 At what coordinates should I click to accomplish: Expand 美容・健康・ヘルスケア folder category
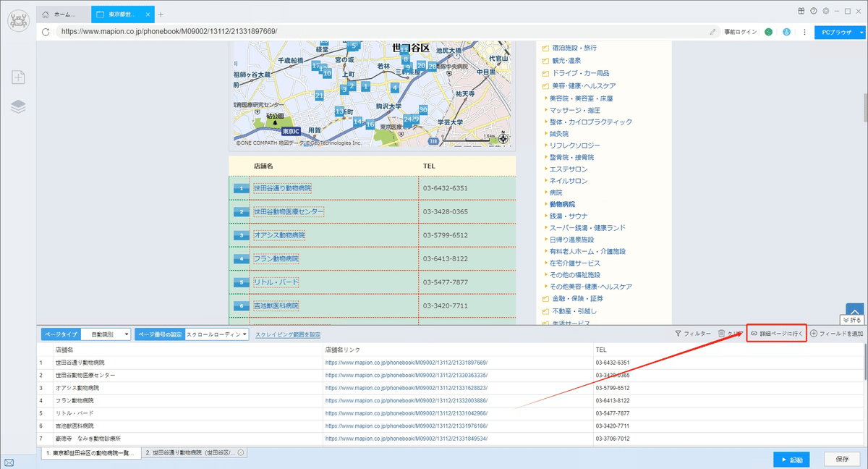[x=579, y=85]
